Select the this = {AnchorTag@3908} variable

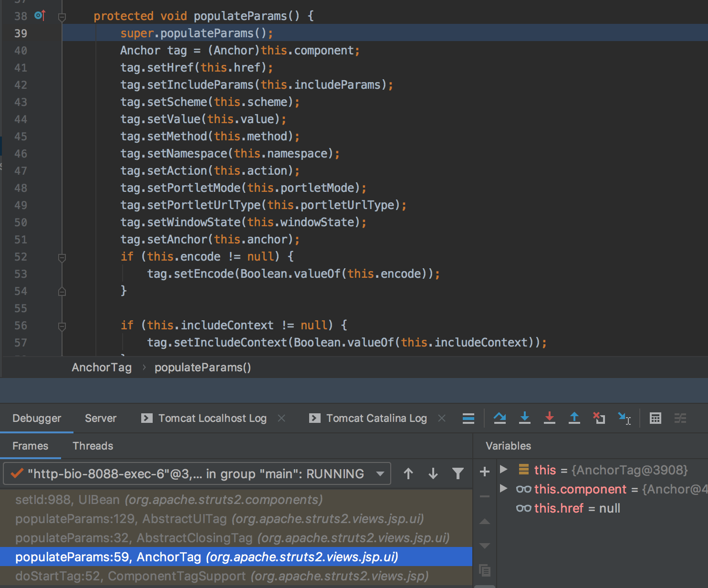point(603,470)
